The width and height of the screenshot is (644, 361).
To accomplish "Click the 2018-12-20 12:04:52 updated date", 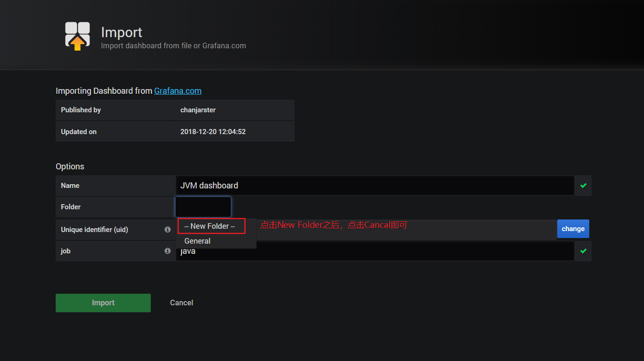I will pyautogui.click(x=213, y=132).
